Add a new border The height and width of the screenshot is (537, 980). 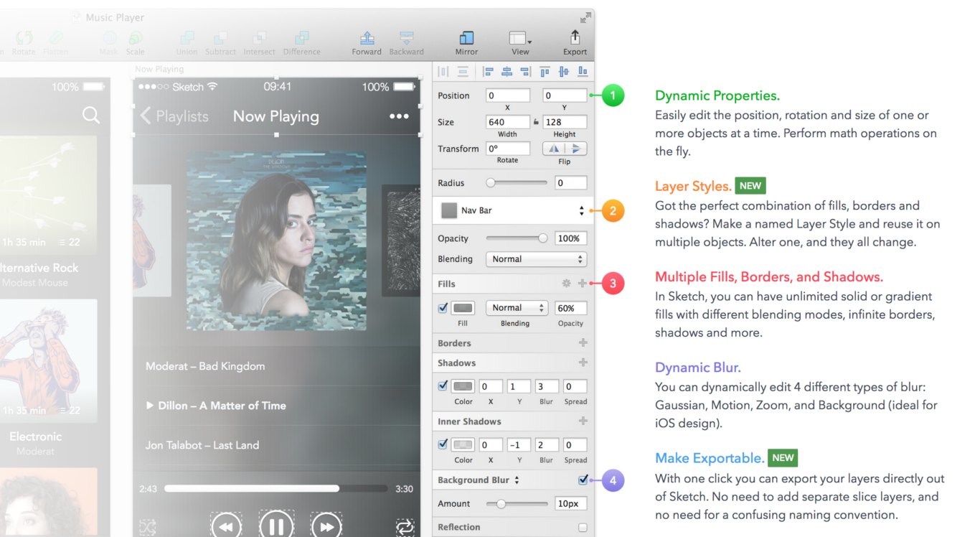coord(583,343)
